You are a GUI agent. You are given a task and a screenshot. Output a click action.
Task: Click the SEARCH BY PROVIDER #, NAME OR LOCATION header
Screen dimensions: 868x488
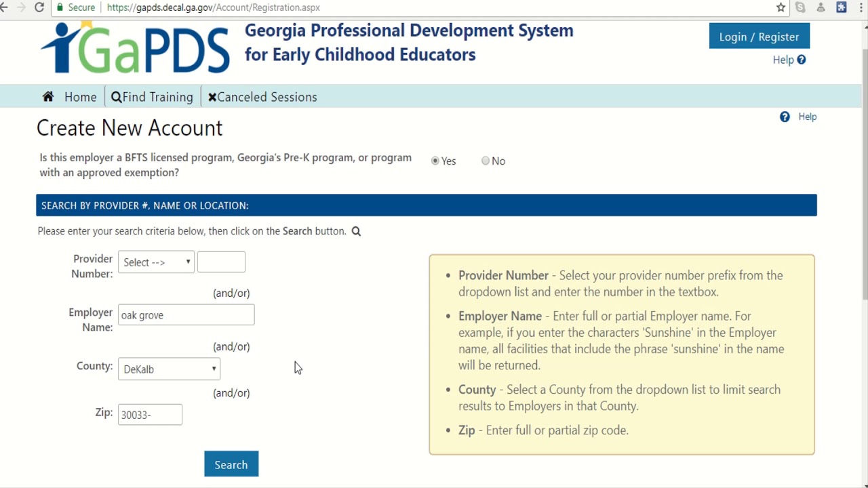point(427,205)
